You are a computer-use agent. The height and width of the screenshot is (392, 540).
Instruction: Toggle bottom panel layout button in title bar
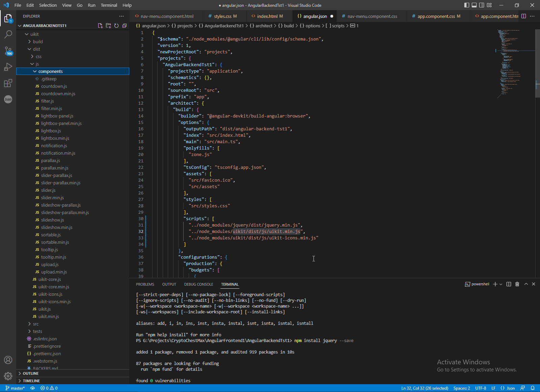(474, 5)
